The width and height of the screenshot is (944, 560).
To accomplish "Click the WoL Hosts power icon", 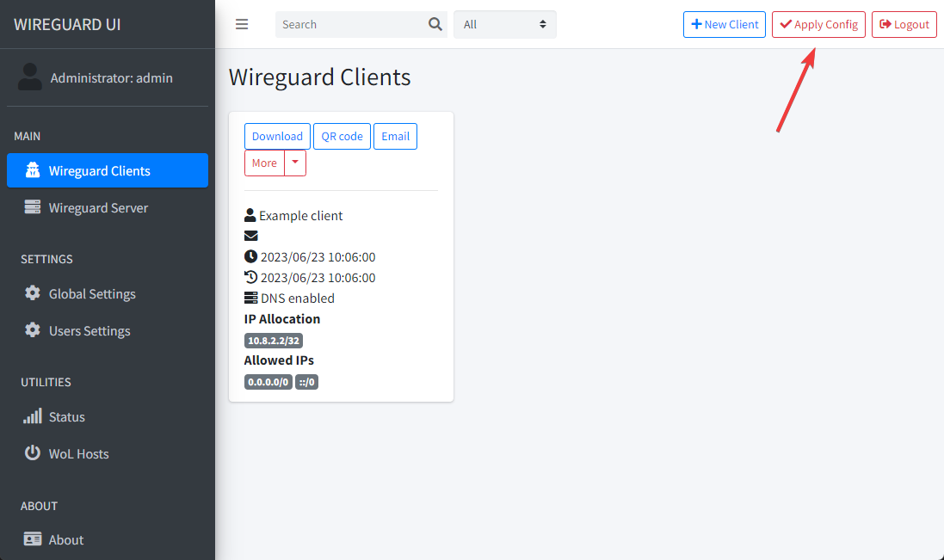I will (33, 453).
